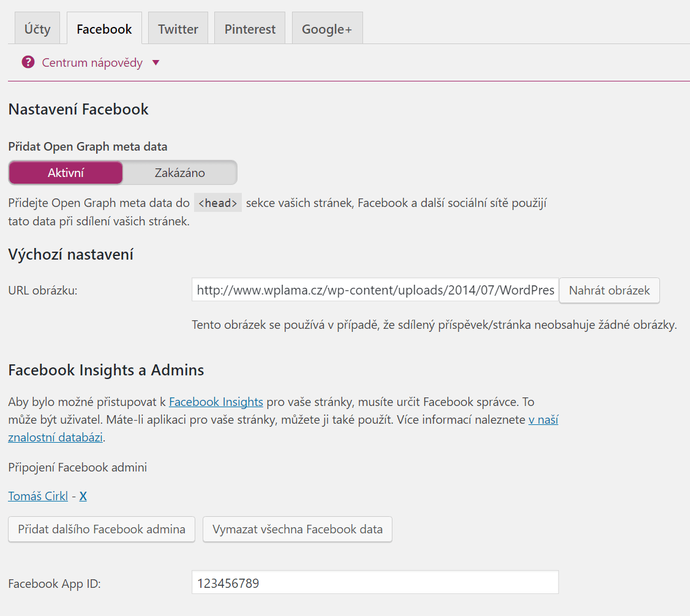The height and width of the screenshot is (616, 690).
Task: Go to the Pinterest tab
Action: (x=250, y=28)
